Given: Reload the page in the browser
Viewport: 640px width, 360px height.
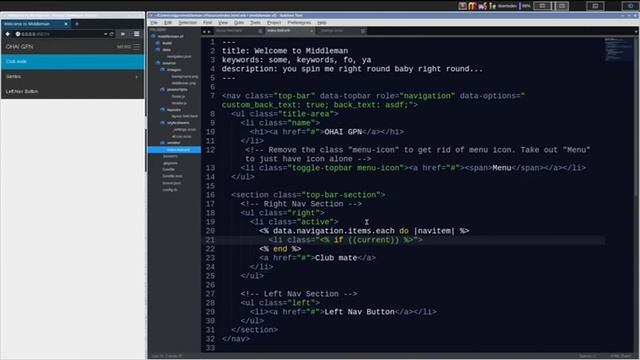Looking at the screenshot, I should point(111,34).
